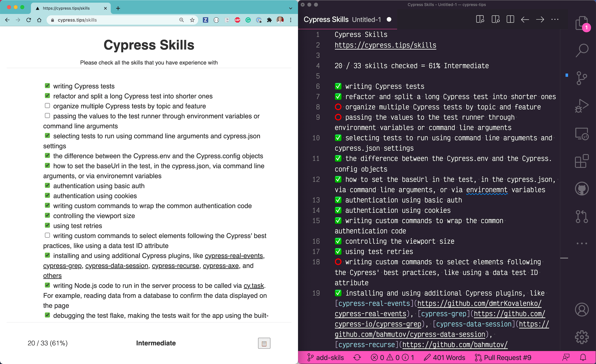Open the Pull Requests view in activity bar
The image size is (596, 364).
581,216
